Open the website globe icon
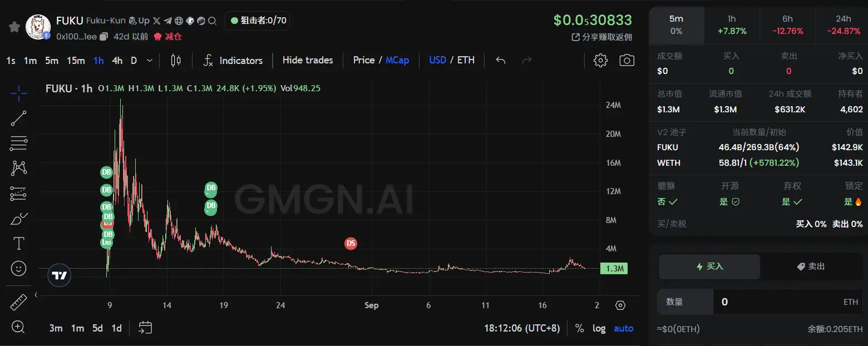The height and width of the screenshot is (346, 868). [179, 21]
